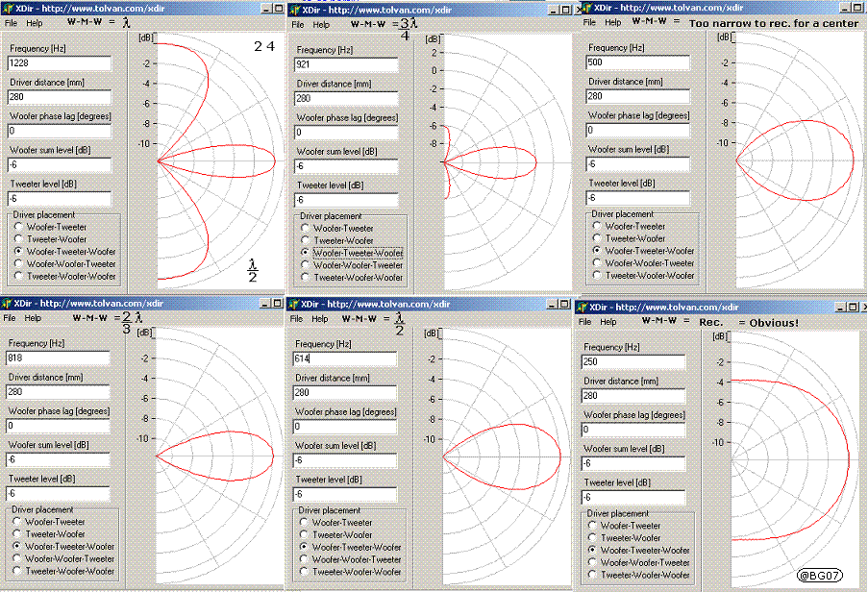Click Tweeter level field in 921 Hz window
Image resolution: width=868 pixels, height=592 pixels.
(x=346, y=200)
